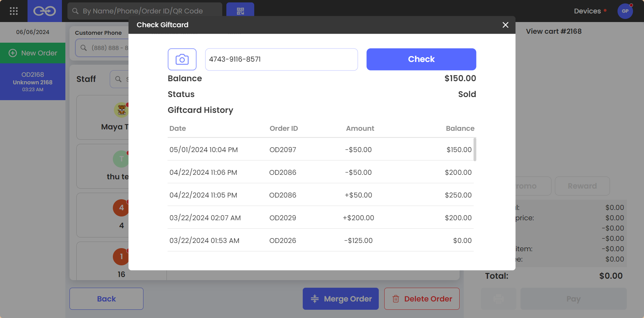Click the Total $0.00 amount
Viewport: 644px width, 318px height.
click(611, 276)
